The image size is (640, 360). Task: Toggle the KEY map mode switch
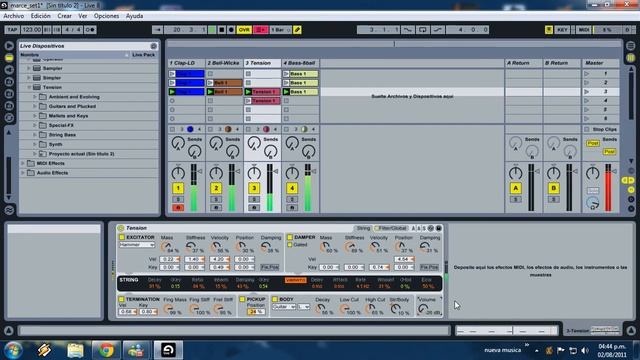[562, 30]
